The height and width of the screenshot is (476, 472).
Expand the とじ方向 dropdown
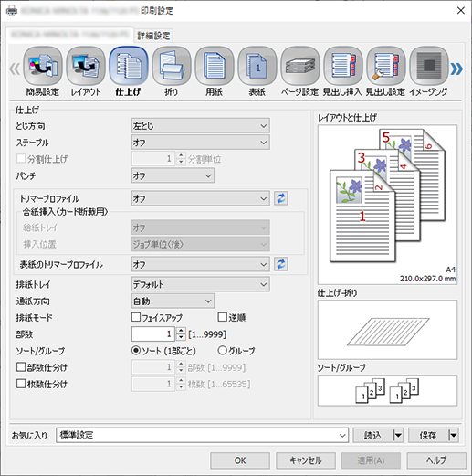coord(201,126)
